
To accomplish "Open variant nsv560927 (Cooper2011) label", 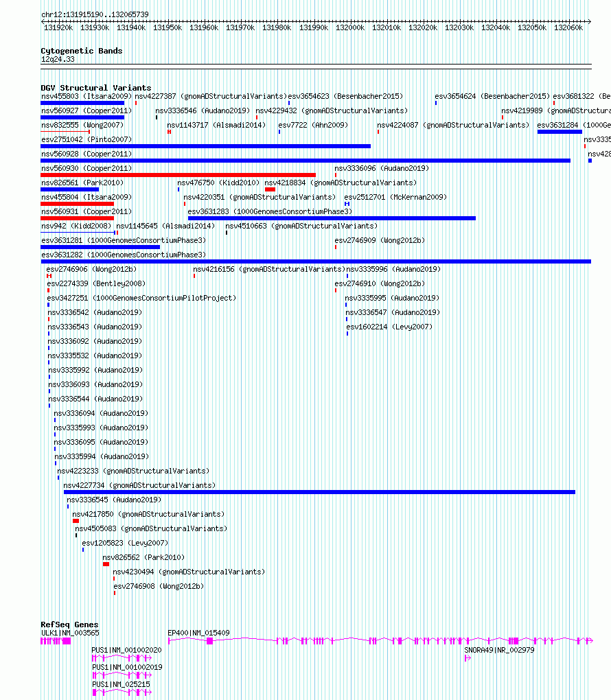I will click(87, 110).
